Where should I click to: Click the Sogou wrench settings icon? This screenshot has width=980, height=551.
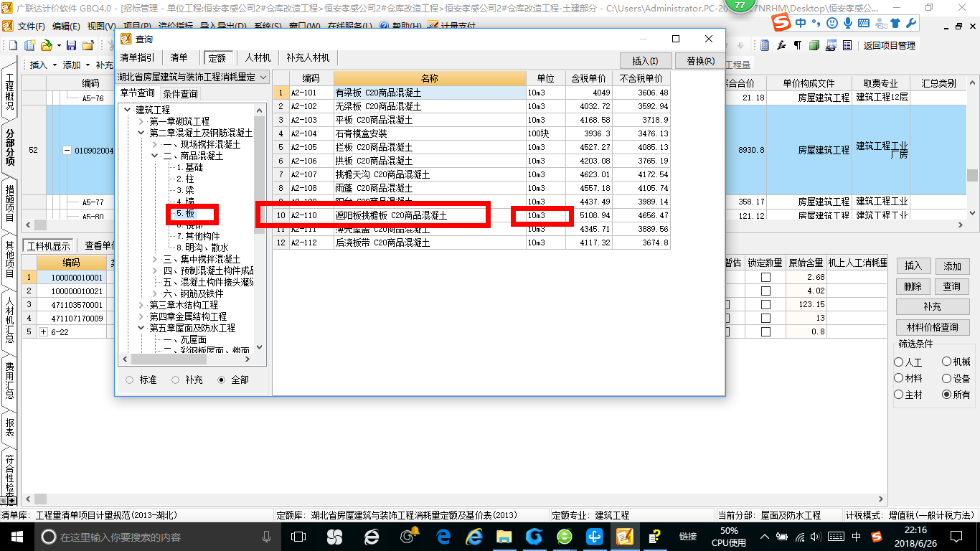click(x=911, y=23)
